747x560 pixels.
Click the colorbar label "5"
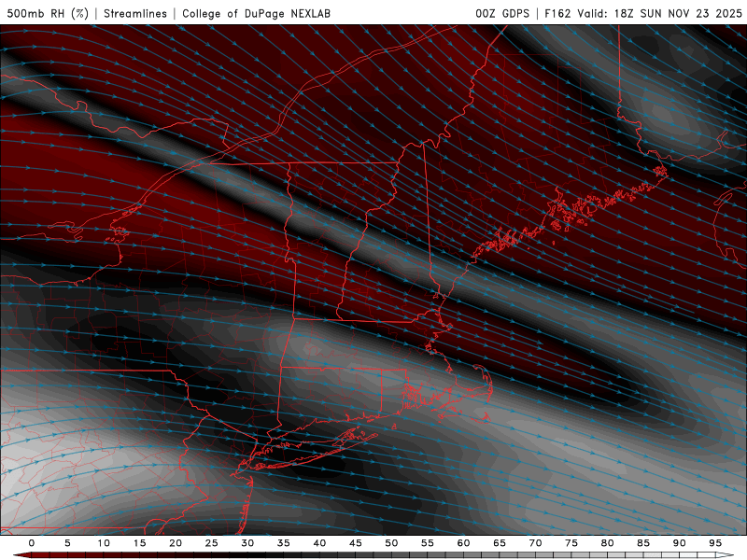(x=67, y=543)
